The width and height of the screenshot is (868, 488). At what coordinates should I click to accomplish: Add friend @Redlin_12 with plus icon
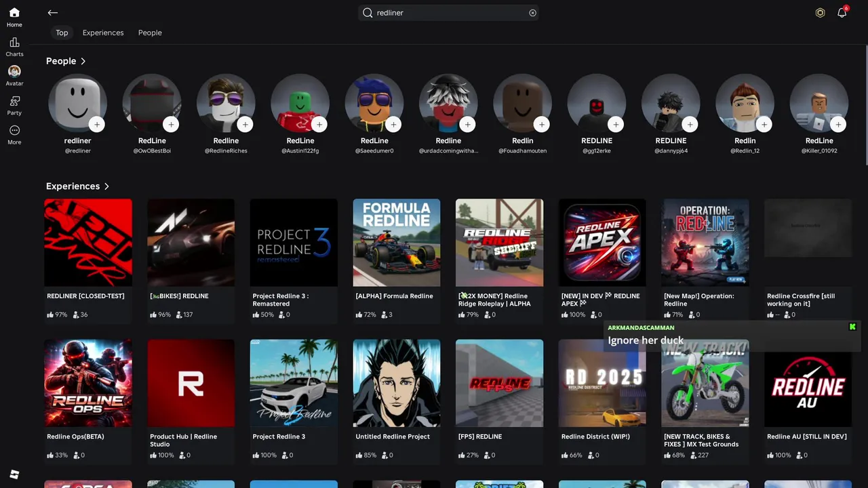coord(764,125)
